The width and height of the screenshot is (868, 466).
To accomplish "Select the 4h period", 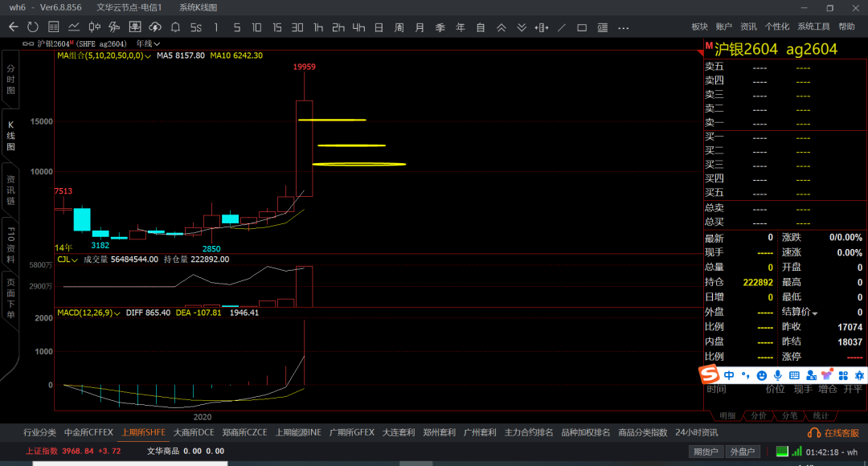I will pyautogui.click(x=358, y=27).
